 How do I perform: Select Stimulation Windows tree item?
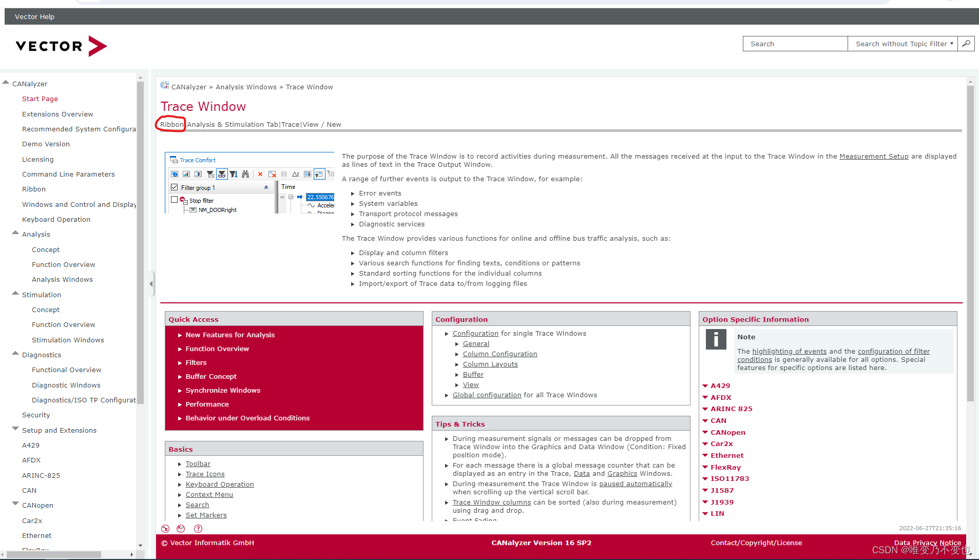pyautogui.click(x=68, y=340)
